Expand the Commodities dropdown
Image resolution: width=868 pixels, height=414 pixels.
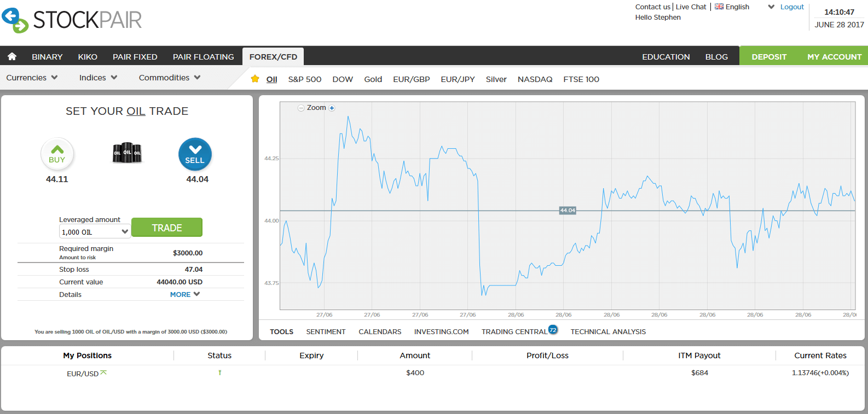pos(170,78)
